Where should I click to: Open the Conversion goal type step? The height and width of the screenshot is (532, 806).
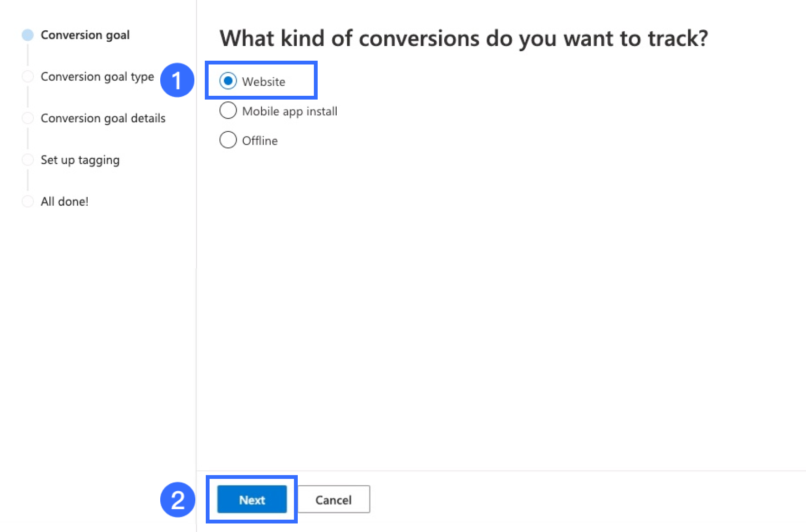(x=97, y=77)
